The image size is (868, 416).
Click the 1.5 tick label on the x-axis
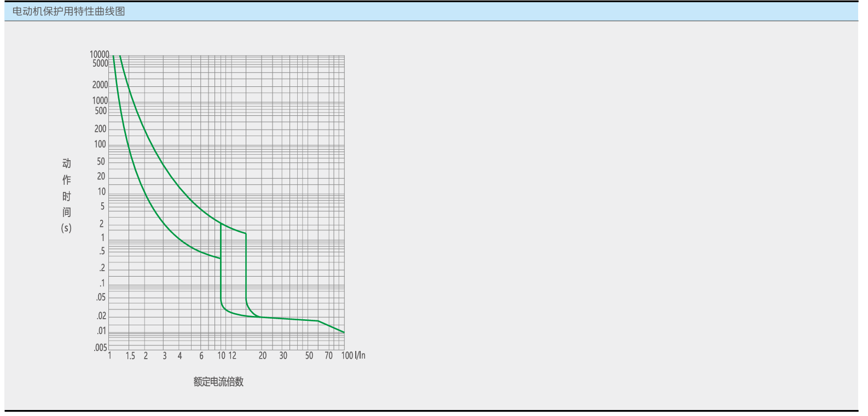[x=130, y=356]
